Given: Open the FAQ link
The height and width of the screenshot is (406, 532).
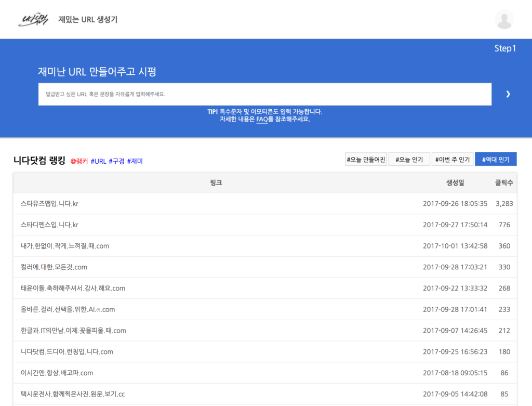Looking at the screenshot, I should click(262, 119).
